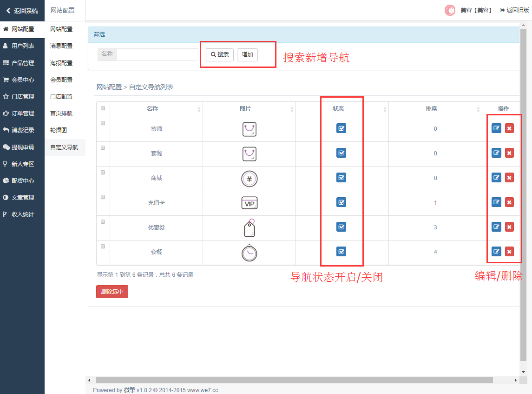Screen dimensions: 532x394
Task: Click the red 删除选中 button
Action: click(x=112, y=292)
